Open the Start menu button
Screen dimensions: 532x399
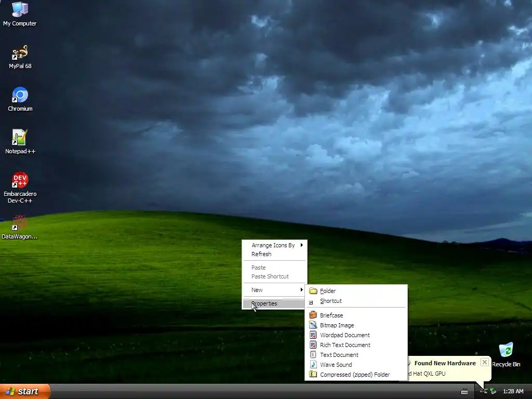pos(25,391)
